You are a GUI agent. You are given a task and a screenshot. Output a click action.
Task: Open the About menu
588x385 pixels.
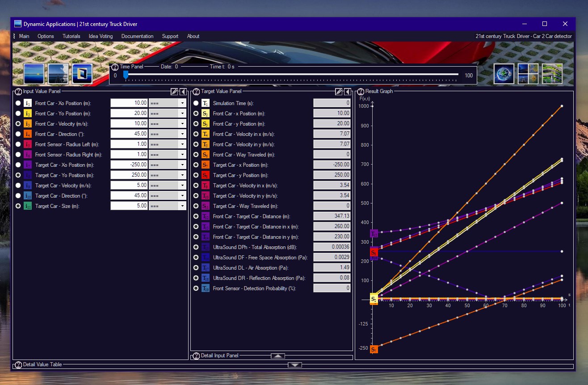point(193,36)
